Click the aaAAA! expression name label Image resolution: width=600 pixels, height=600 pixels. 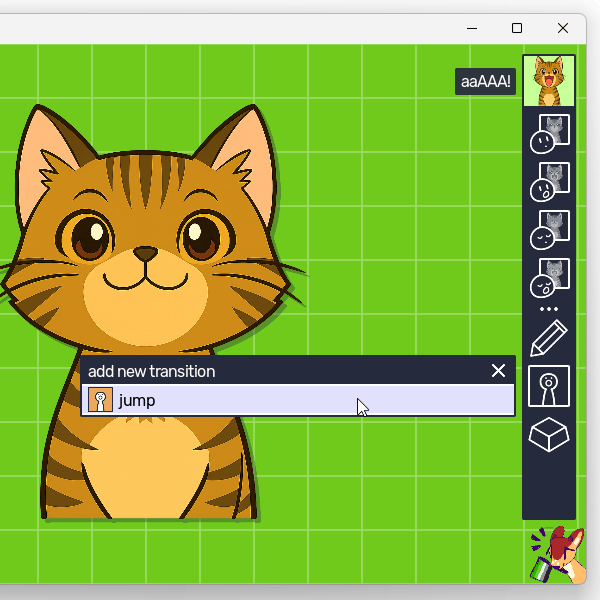point(486,82)
